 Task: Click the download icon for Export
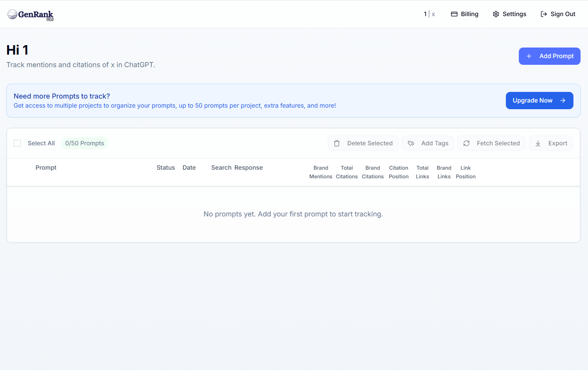tap(538, 143)
